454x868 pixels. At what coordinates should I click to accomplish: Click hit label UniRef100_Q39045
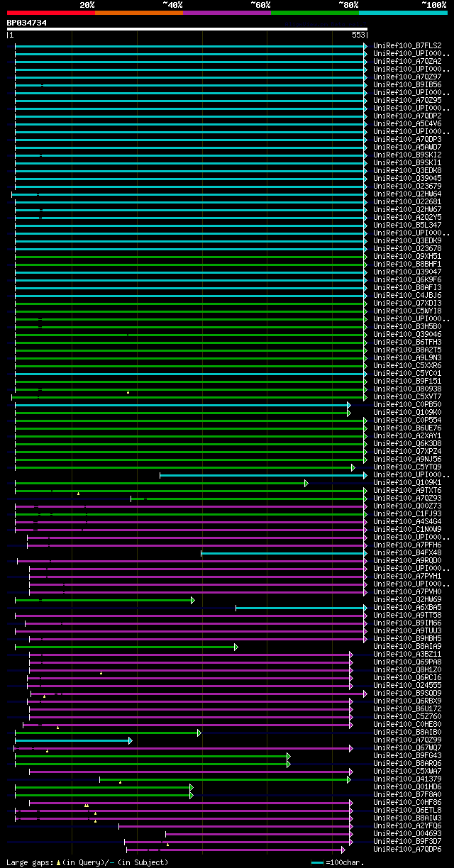pyautogui.click(x=408, y=179)
